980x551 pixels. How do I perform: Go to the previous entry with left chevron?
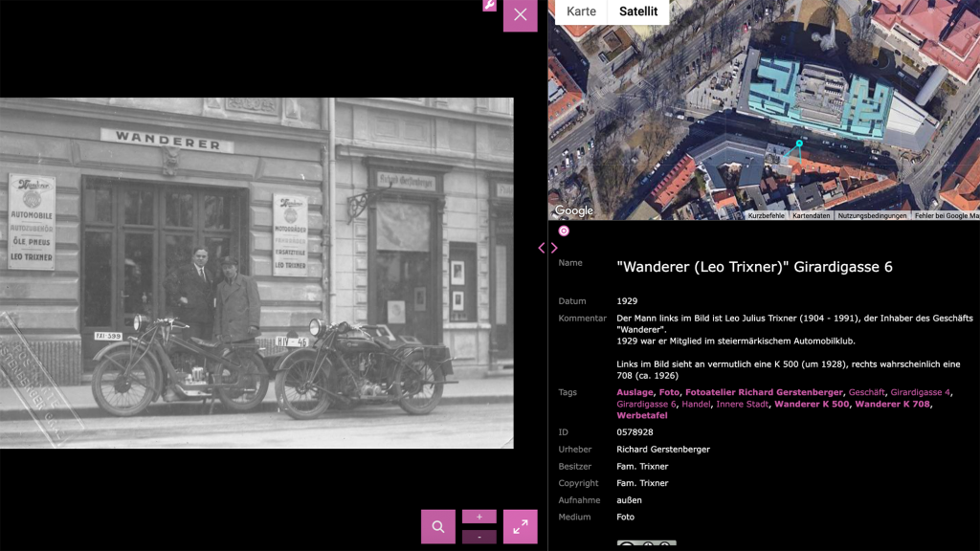(x=542, y=248)
